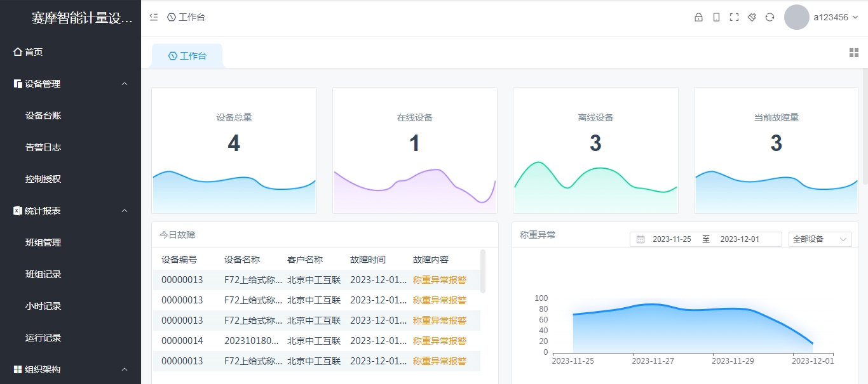Screen dimensions: 868x384
Task: Click the 离线设备 trend chart area
Action: tap(595, 184)
